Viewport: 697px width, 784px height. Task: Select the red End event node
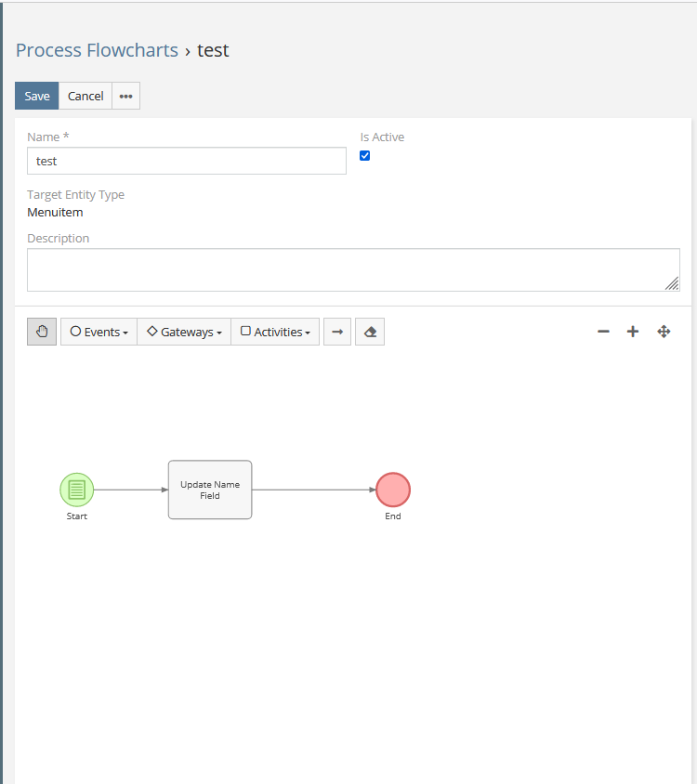click(393, 490)
